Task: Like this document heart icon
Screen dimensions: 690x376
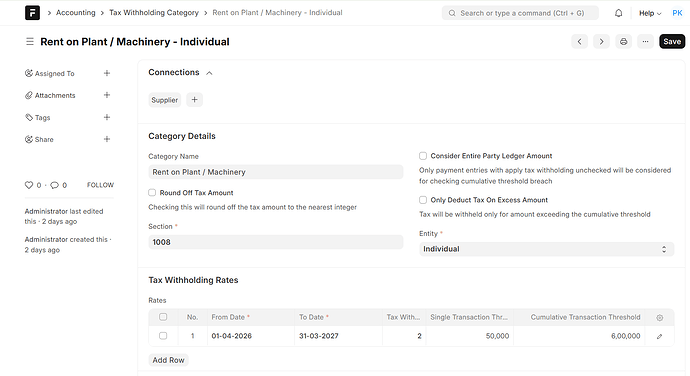Action: point(29,185)
